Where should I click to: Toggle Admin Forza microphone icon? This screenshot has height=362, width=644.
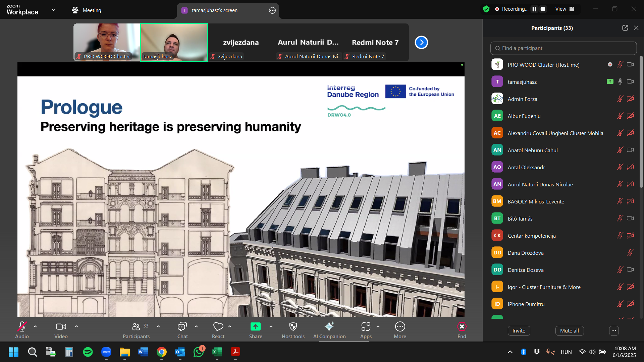(620, 99)
